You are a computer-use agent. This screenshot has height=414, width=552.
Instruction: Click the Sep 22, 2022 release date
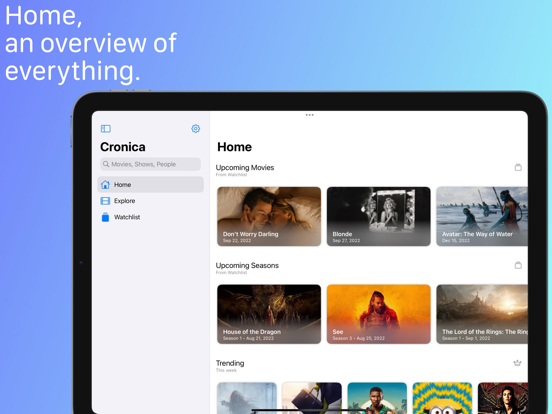pos(237,240)
